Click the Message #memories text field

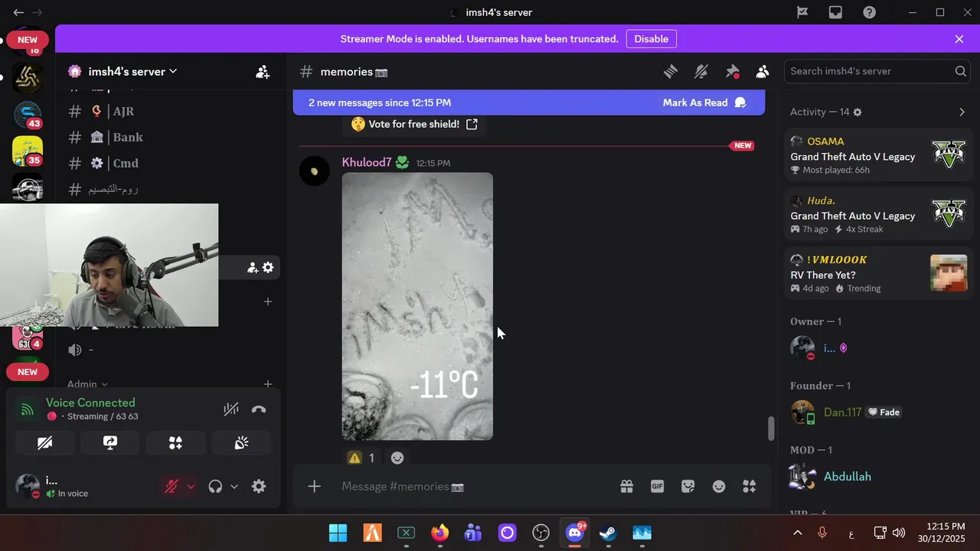pos(475,487)
